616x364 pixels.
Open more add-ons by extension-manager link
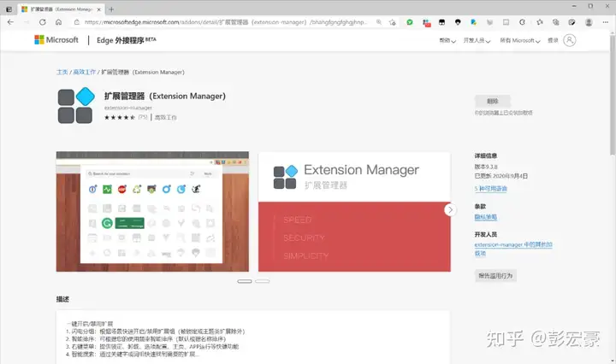[513, 249]
